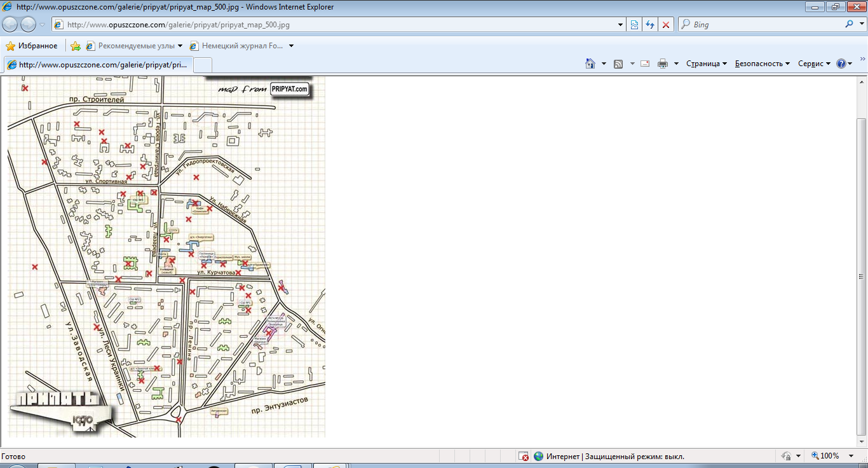Click the Bing search magnifier button
The width and height of the screenshot is (868, 468).
point(850,25)
